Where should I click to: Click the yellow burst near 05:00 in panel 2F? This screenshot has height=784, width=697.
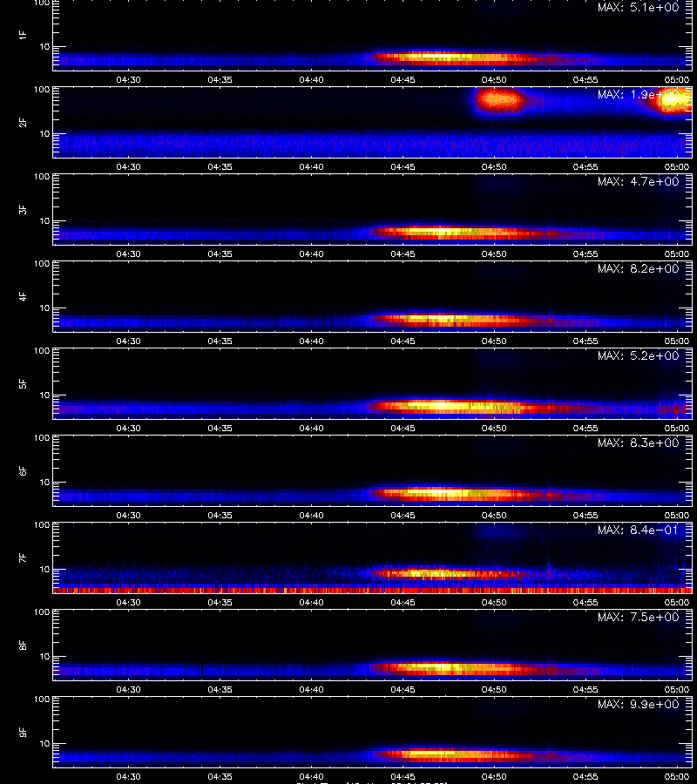click(673, 100)
